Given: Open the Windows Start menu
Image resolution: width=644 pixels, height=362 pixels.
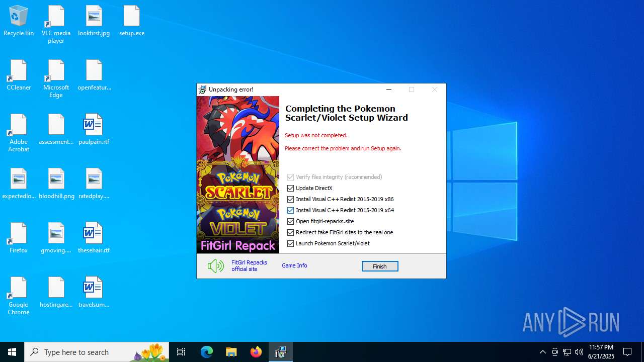Looking at the screenshot, I should (x=12, y=352).
